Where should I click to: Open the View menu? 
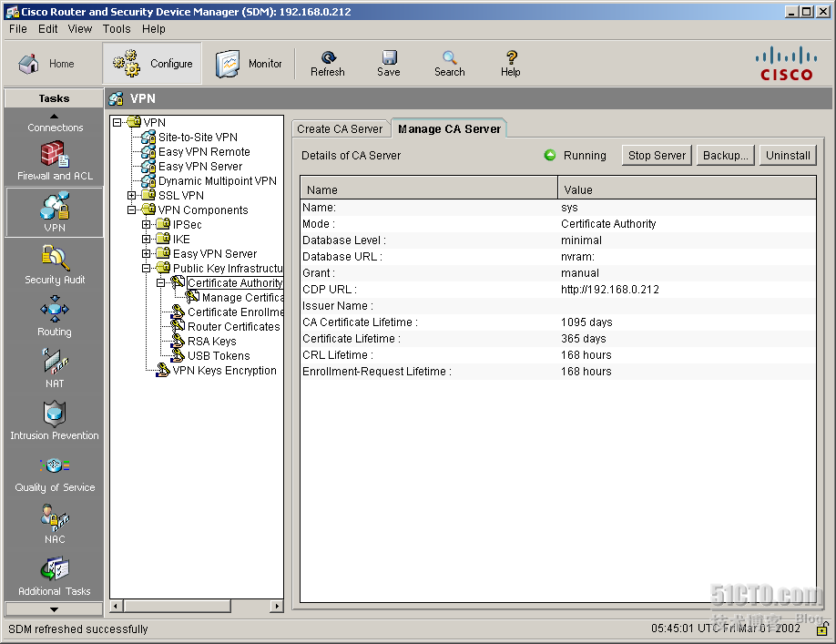coord(80,29)
